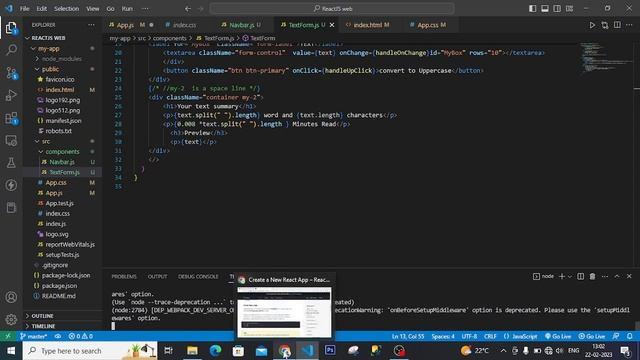Viewport: 640px width, 360px height.
Task: Click the Split Editor Right icon
Action: point(617,25)
